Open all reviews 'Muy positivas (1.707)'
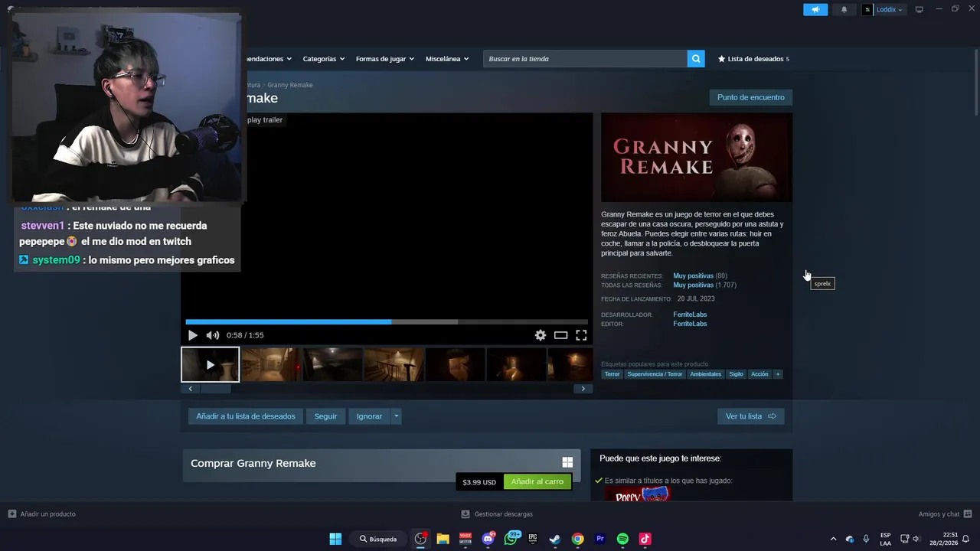This screenshot has width=980, height=551. [x=704, y=285]
